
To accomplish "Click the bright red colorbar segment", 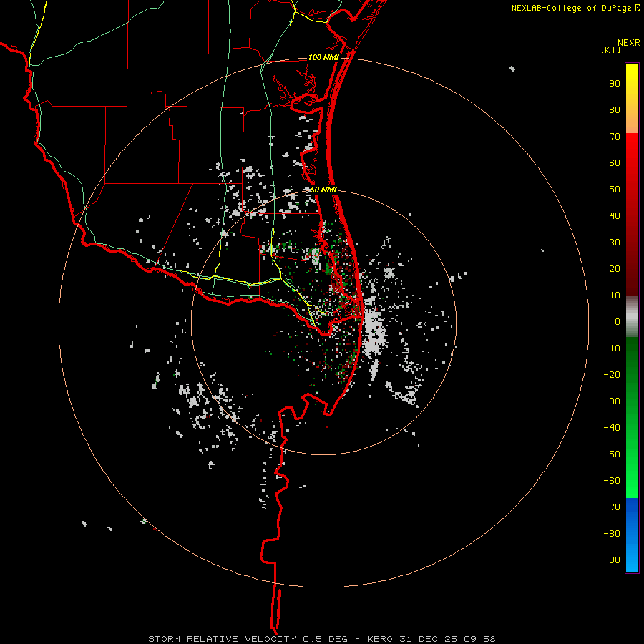I will tap(632, 215).
